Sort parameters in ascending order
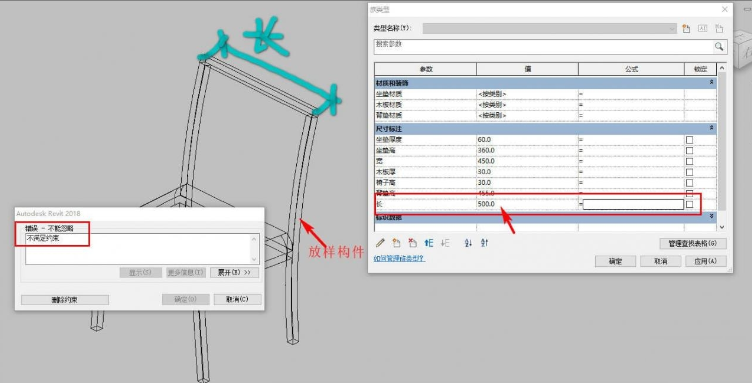Screen dimensions: 752x383 coord(468,243)
